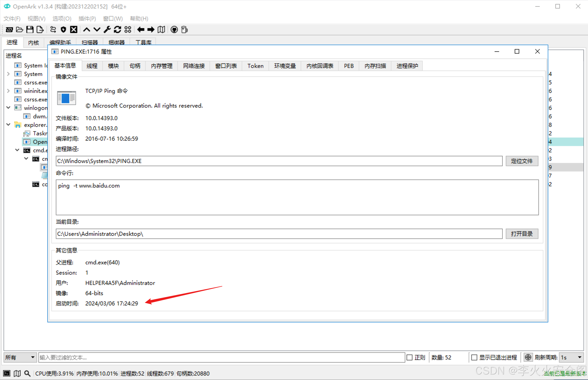Click the wrench tool icon
This screenshot has height=380, width=588.
(x=107, y=30)
